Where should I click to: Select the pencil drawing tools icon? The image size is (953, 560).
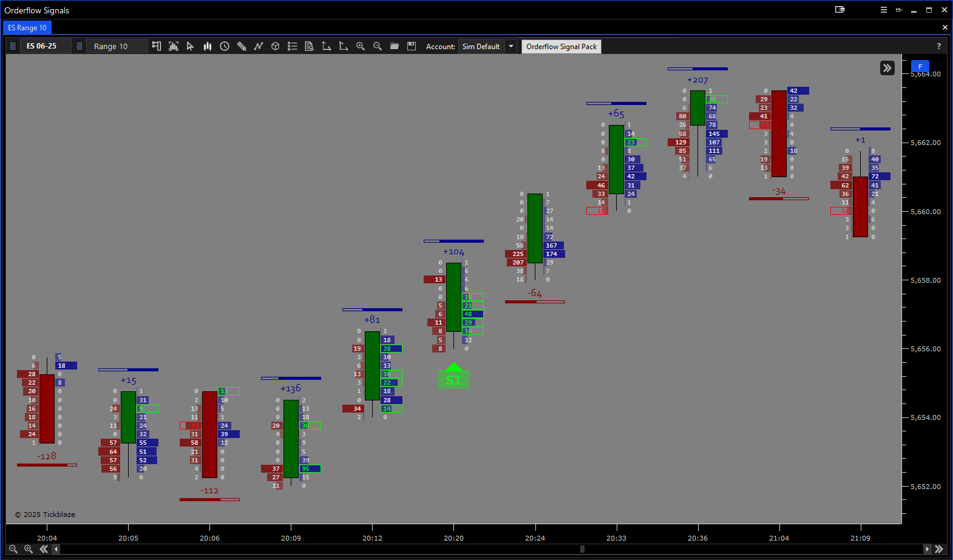[x=242, y=46]
